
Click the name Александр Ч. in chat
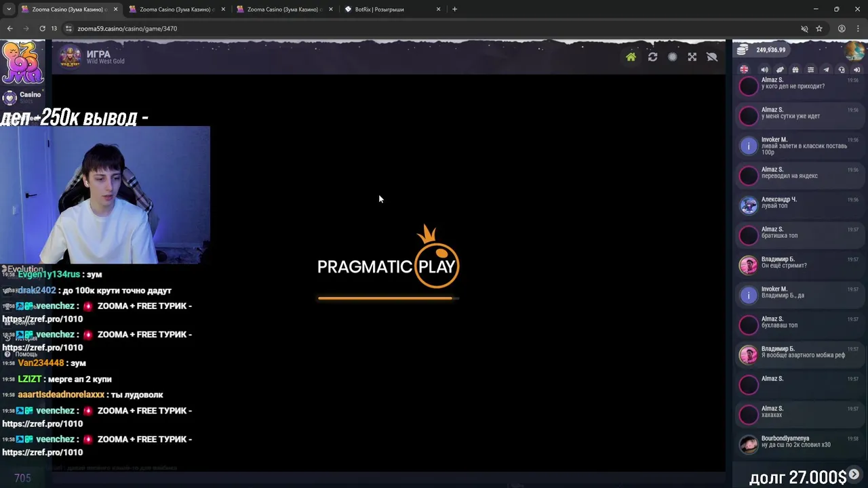(x=779, y=199)
